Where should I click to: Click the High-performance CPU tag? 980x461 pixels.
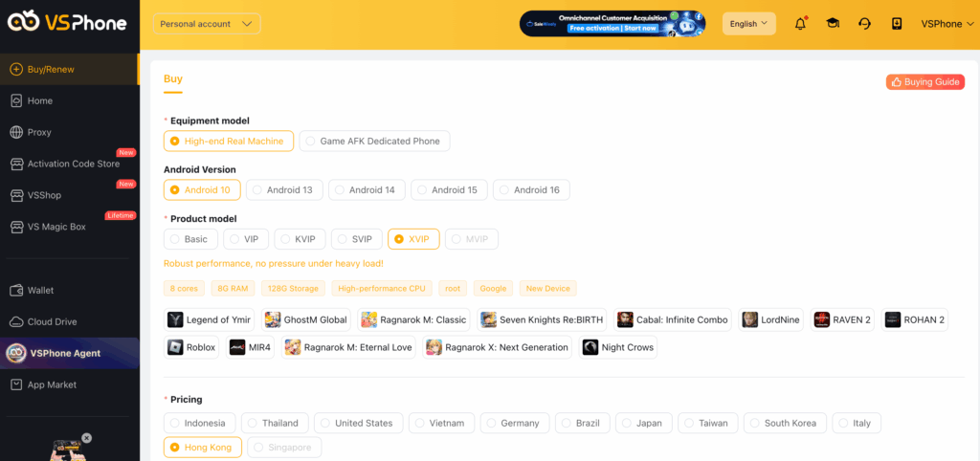382,288
